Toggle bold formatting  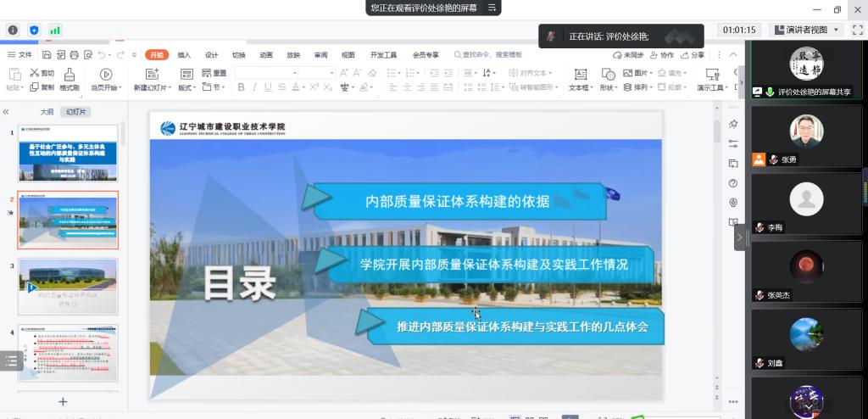241,87
